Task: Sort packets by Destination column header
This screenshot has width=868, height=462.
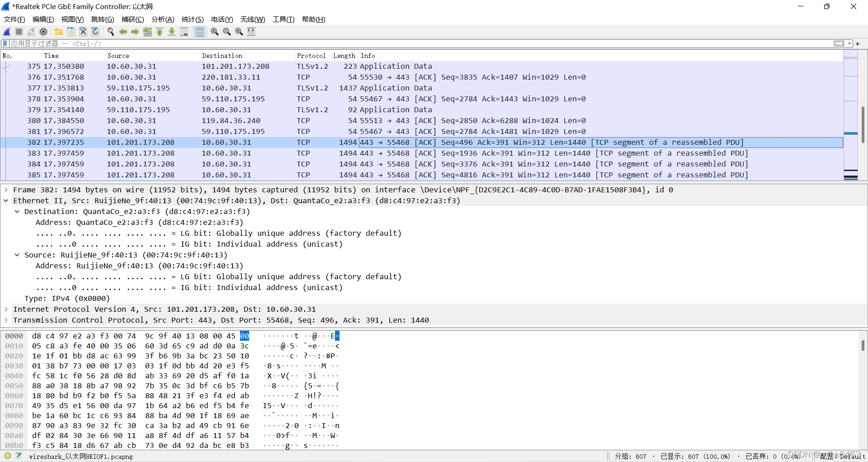Action: tap(247, 56)
